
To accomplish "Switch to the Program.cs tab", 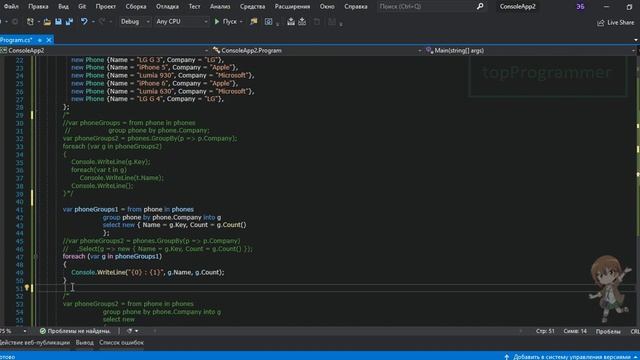I will click(x=16, y=40).
